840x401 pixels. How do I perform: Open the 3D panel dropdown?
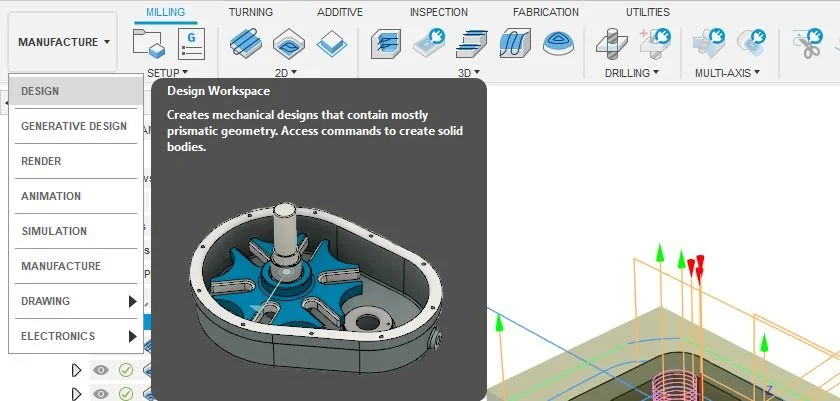pos(469,73)
